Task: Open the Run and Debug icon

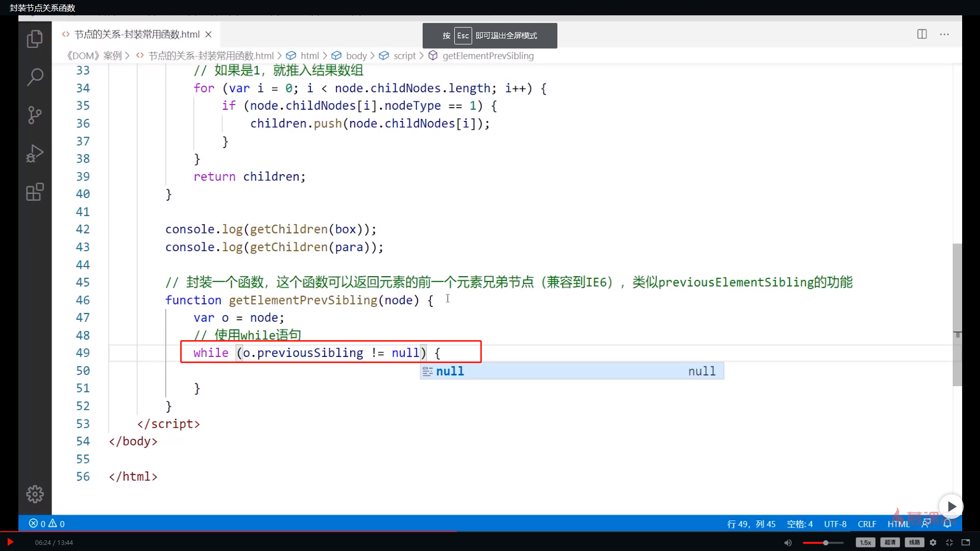Action: coord(35,153)
